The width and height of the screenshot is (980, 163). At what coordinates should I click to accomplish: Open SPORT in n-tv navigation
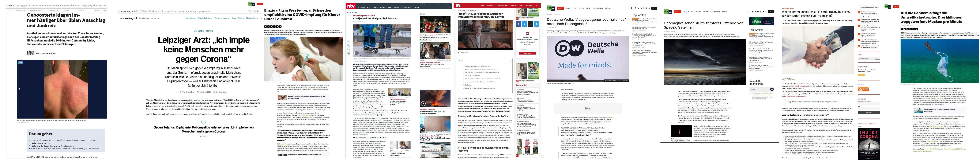point(369,7)
